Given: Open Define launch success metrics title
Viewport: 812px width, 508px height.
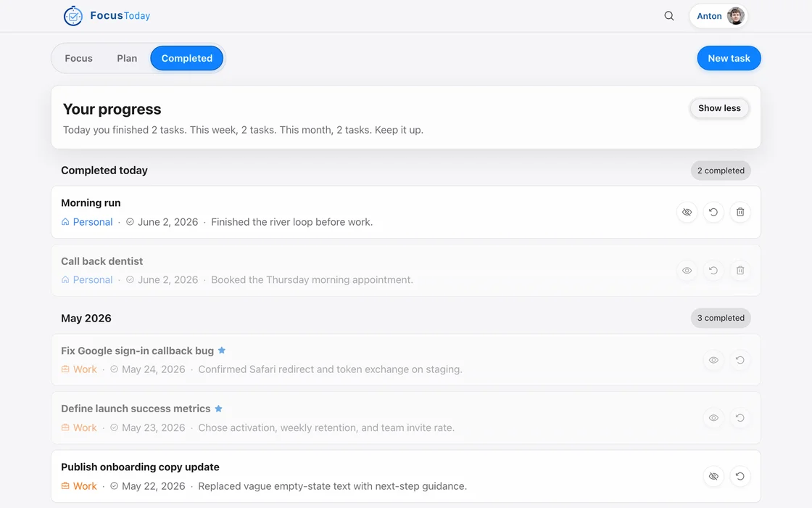Looking at the screenshot, I should [x=136, y=409].
